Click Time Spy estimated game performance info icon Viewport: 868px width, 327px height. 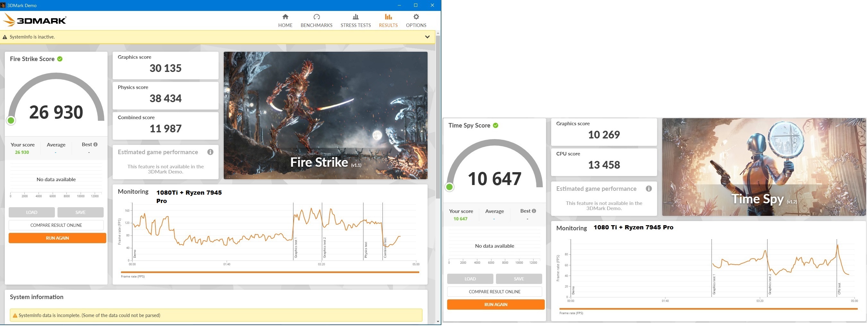(x=649, y=189)
